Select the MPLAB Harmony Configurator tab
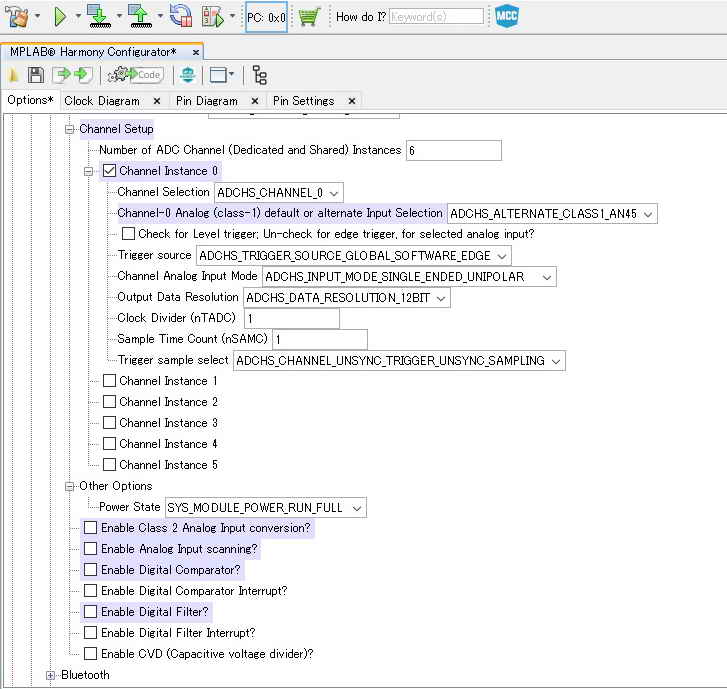The height and width of the screenshot is (689, 727). point(93,52)
